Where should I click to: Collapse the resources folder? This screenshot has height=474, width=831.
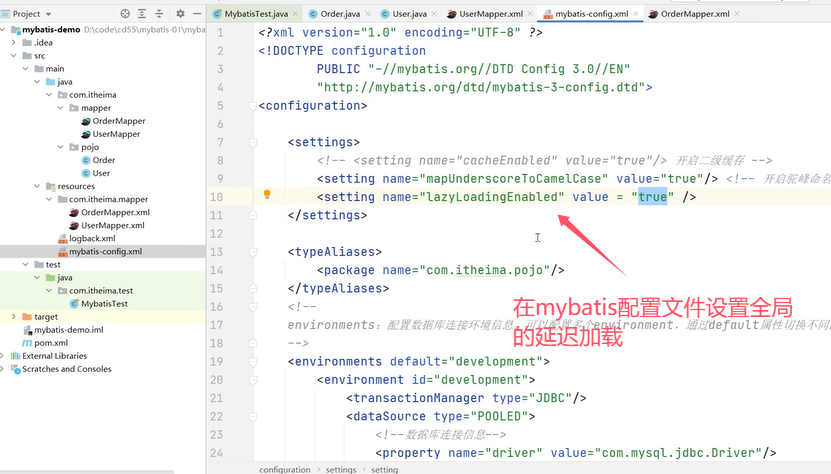[x=37, y=186]
